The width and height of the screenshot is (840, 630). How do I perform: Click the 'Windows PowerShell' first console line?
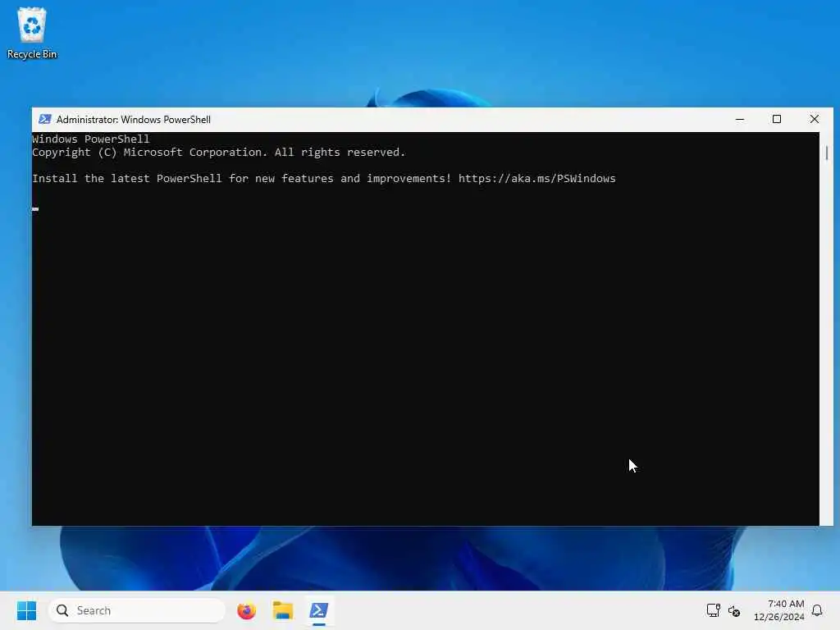(x=90, y=139)
